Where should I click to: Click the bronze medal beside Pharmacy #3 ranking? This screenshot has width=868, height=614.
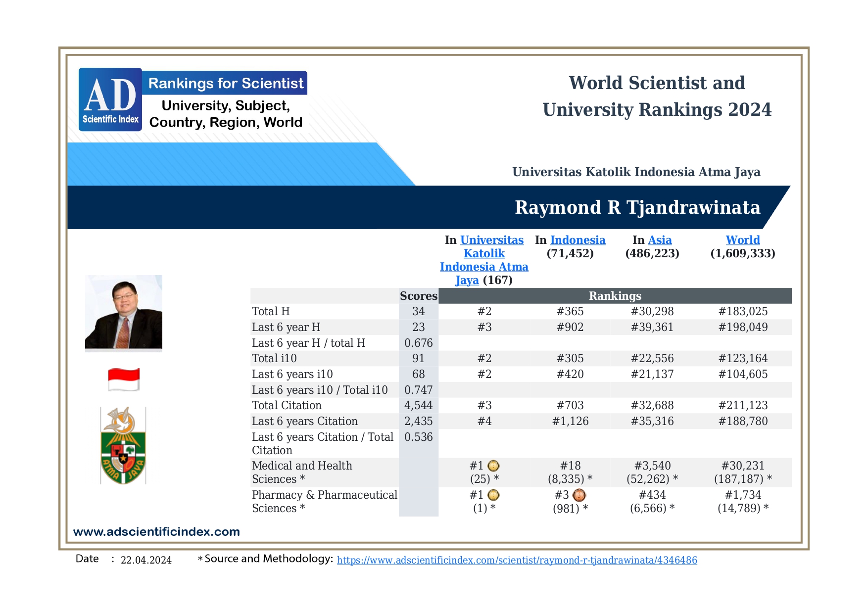point(579,495)
